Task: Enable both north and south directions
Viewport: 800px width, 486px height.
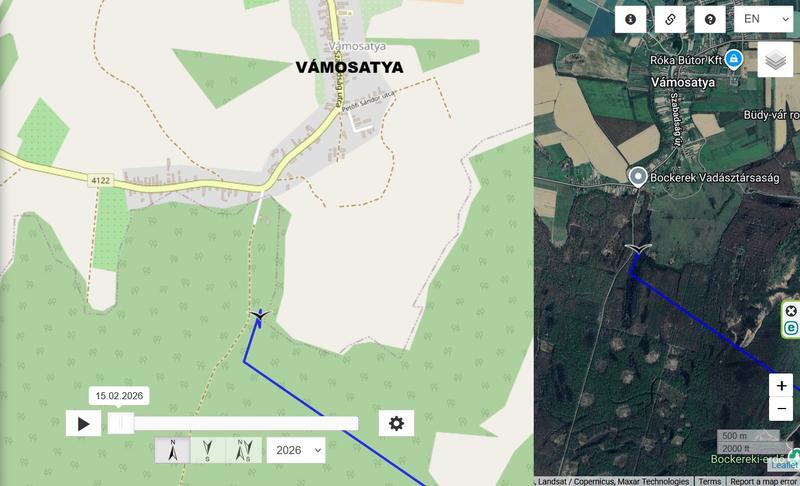Action: pyautogui.click(x=244, y=450)
